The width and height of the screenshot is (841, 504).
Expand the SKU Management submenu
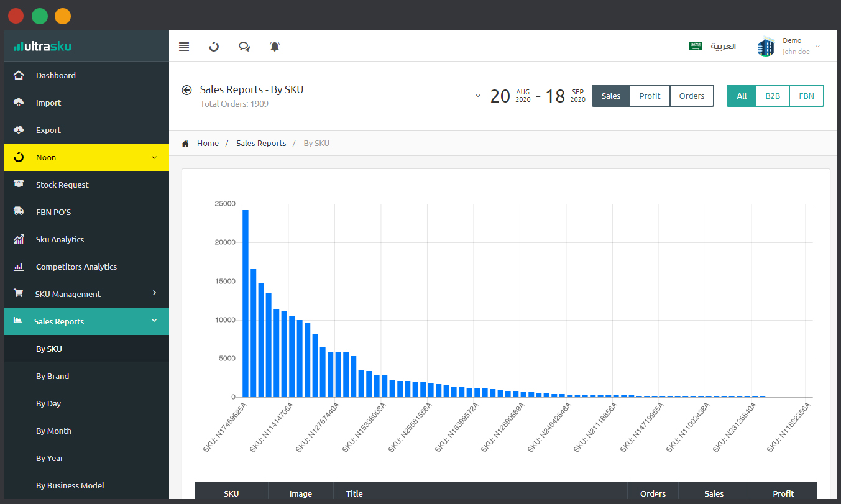tap(86, 294)
